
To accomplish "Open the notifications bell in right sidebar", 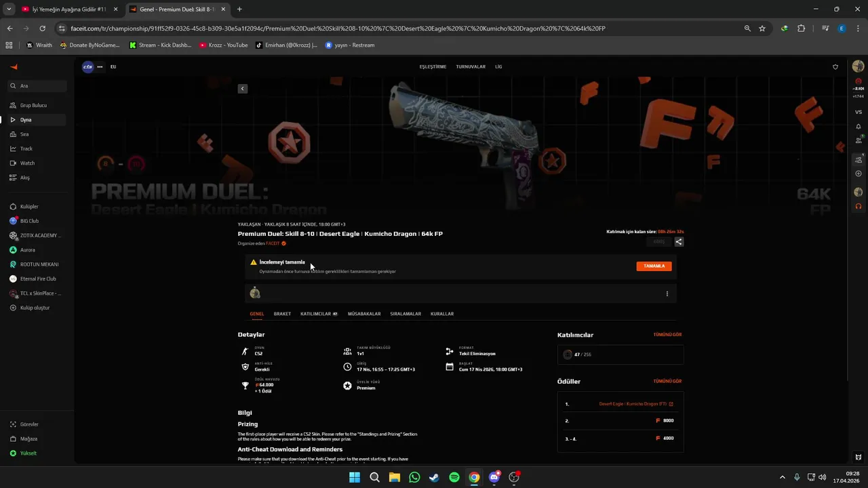I will (x=859, y=127).
